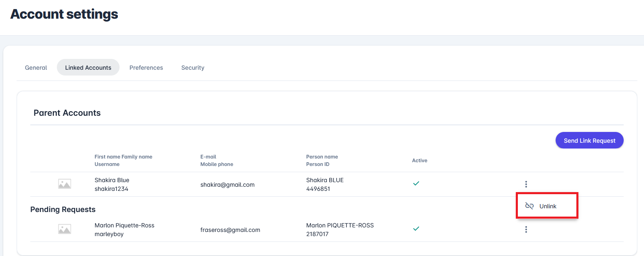Click active checkmark for Shakira Blue
The width and height of the screenshot is (644, 256).
click(416, 183)
